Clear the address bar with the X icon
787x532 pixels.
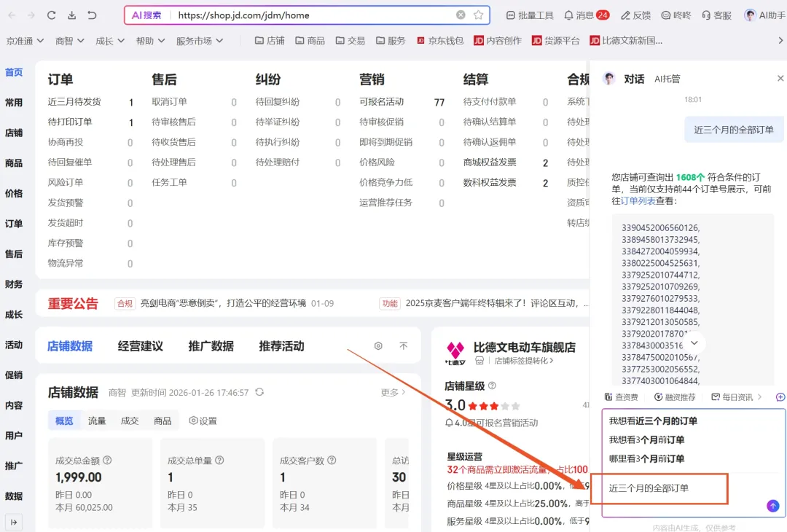pos(461,15)
